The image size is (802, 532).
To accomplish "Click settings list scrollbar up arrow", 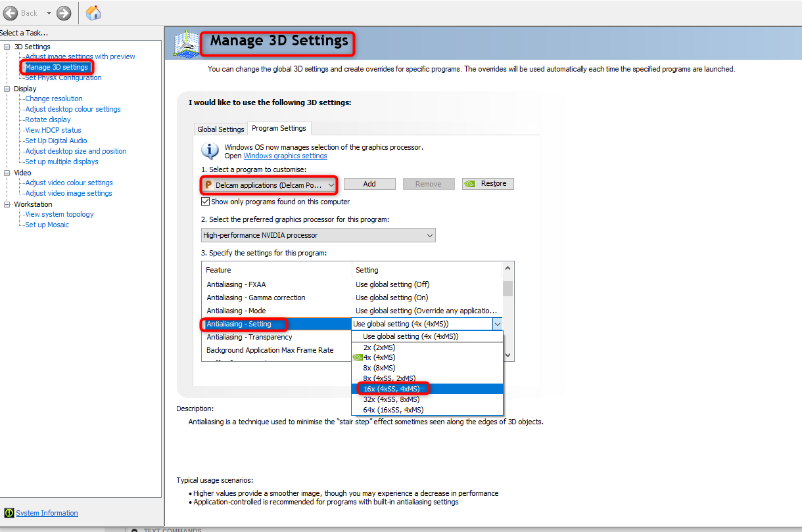I will [x=507, y=269].
